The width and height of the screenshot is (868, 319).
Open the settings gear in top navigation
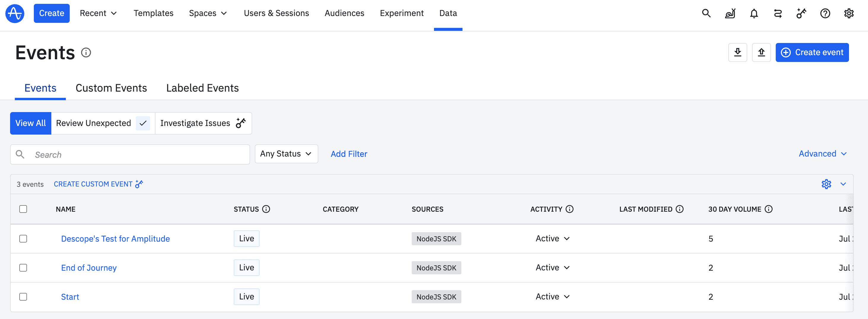[848, 13]
